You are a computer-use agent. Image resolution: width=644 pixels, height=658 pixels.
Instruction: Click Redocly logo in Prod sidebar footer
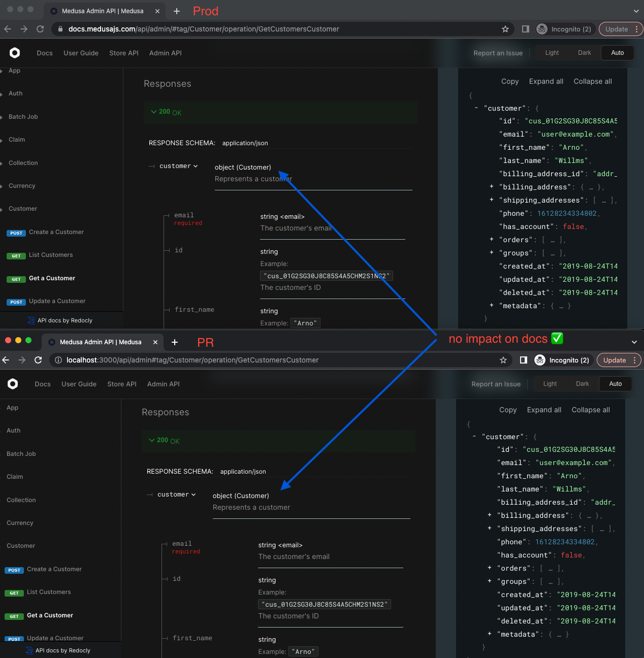(x=31, y=320)
